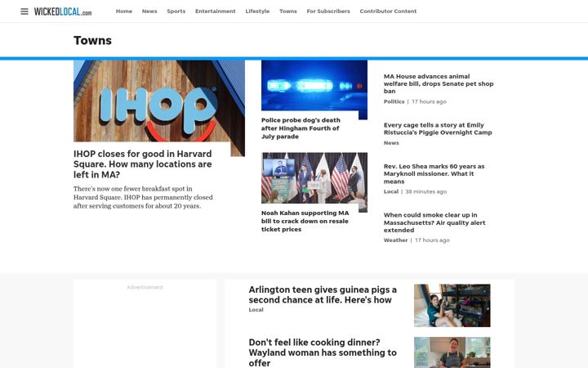Read IHOP closes for good in Harvard Square

click(142, 164)
